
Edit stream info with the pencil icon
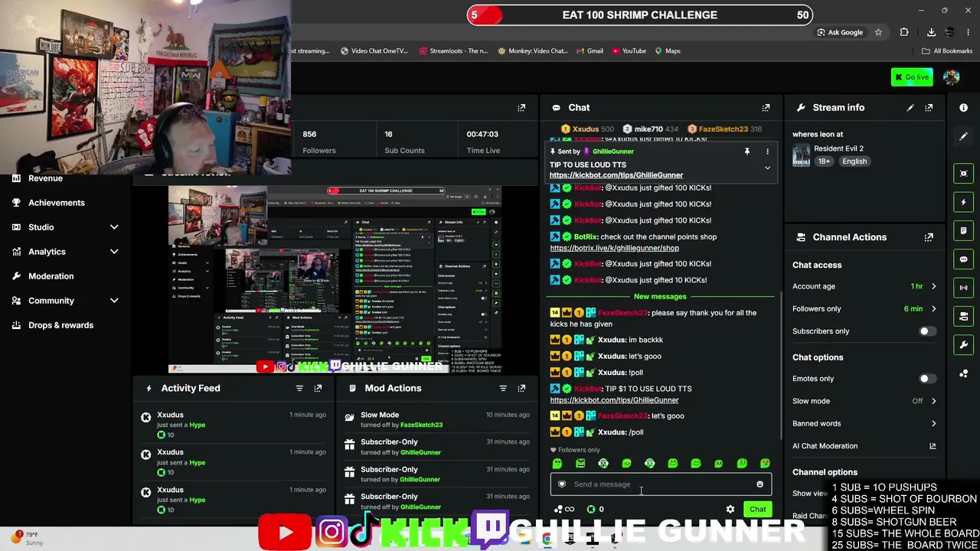910,108
